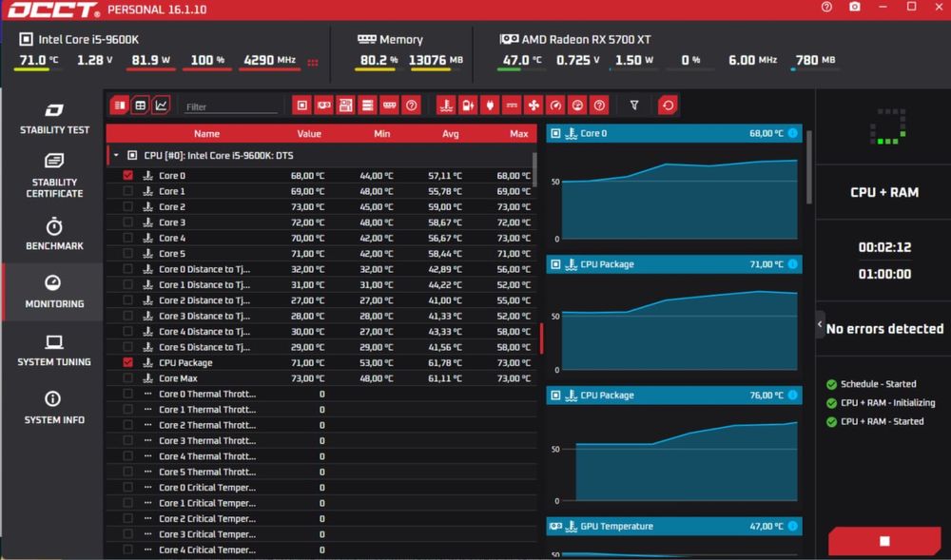
Task: Open the Benchmark section
Action: pos(54,234)
